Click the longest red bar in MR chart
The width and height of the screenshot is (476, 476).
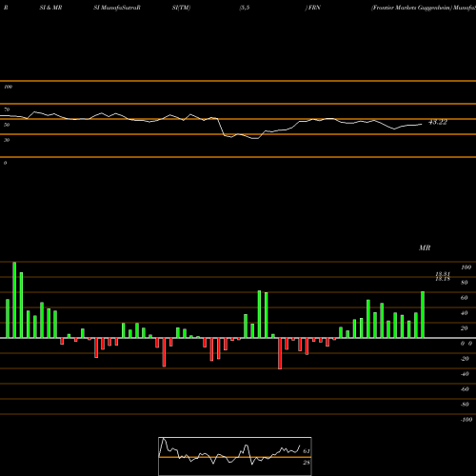[280, 353]
